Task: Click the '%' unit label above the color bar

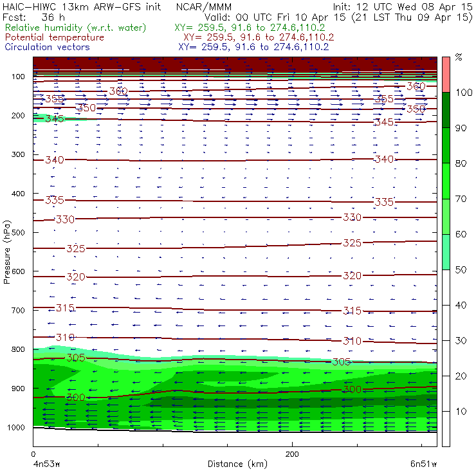Action: coord(459,57)
